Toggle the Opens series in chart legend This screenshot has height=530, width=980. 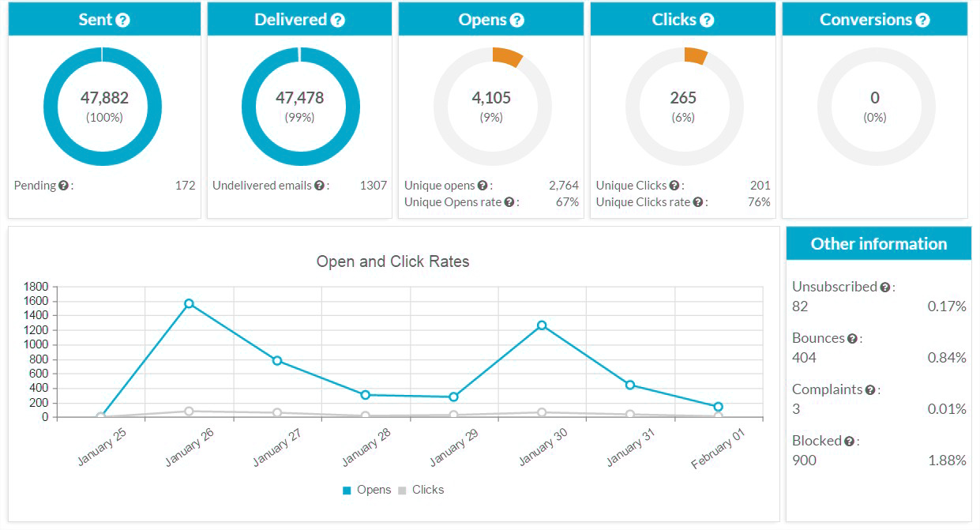[366, 490]
